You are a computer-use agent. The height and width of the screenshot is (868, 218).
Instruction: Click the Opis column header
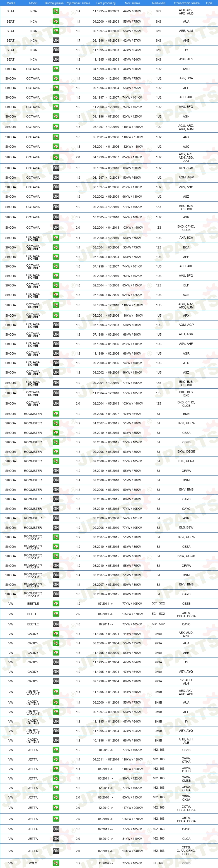click(209, 3)
